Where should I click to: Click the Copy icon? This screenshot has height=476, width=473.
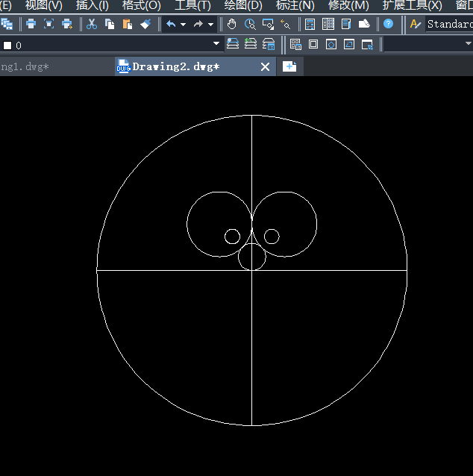coord(110,24)
